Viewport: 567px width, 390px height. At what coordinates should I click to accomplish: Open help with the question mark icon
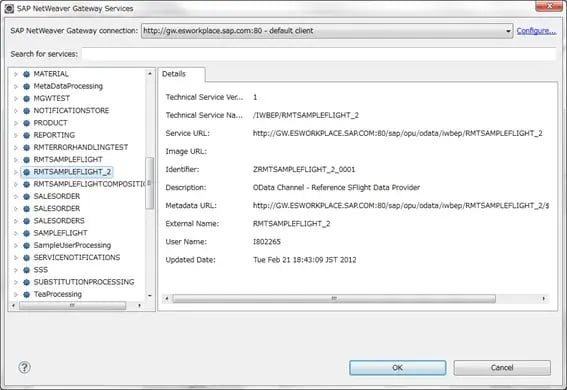(x=24, y=368)
